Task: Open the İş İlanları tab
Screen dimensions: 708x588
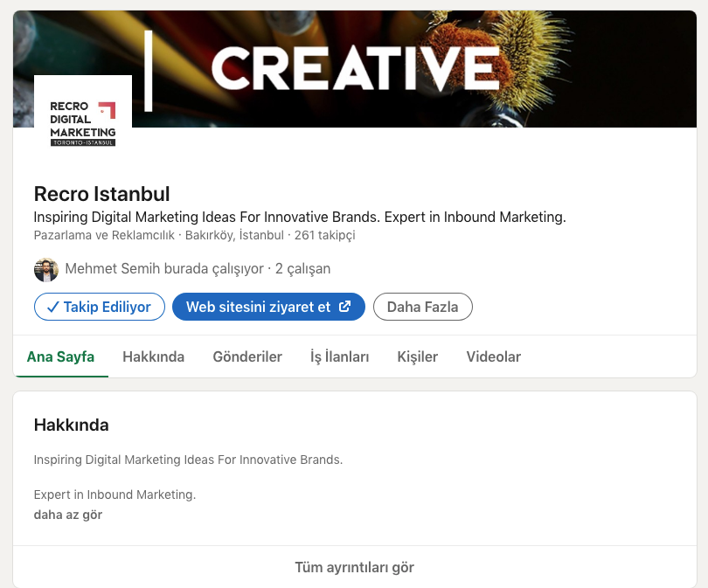Action: 339,356
